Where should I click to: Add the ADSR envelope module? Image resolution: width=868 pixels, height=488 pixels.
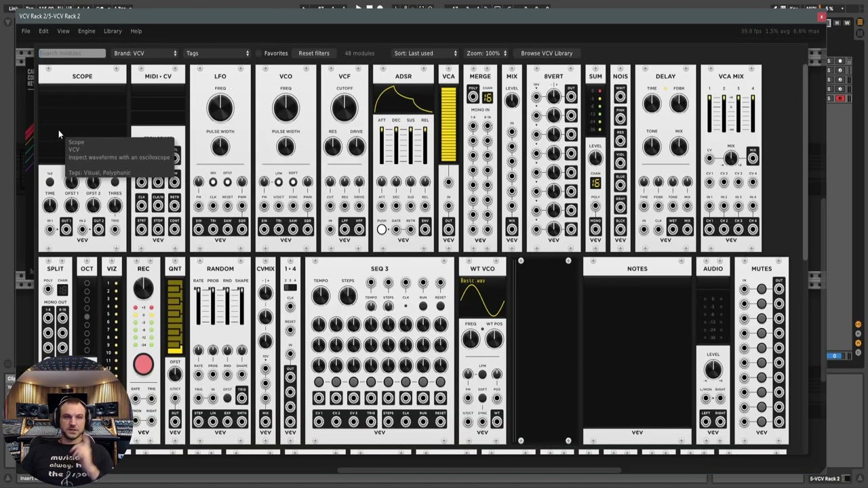tap(403, 159)
